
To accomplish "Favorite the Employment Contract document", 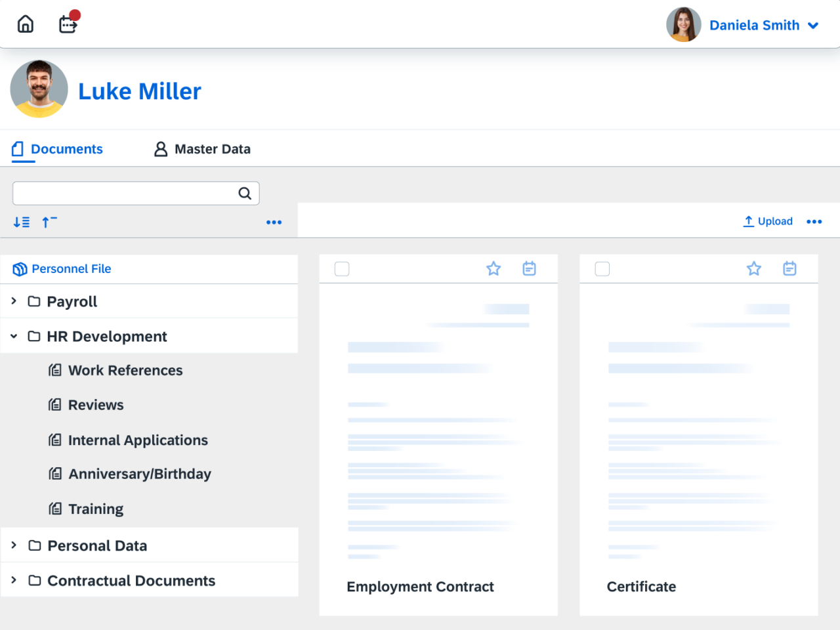I will [x=493, y=268].
